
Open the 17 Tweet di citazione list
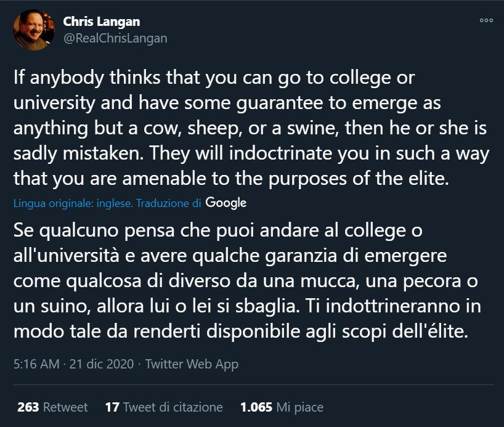[164, 407]
